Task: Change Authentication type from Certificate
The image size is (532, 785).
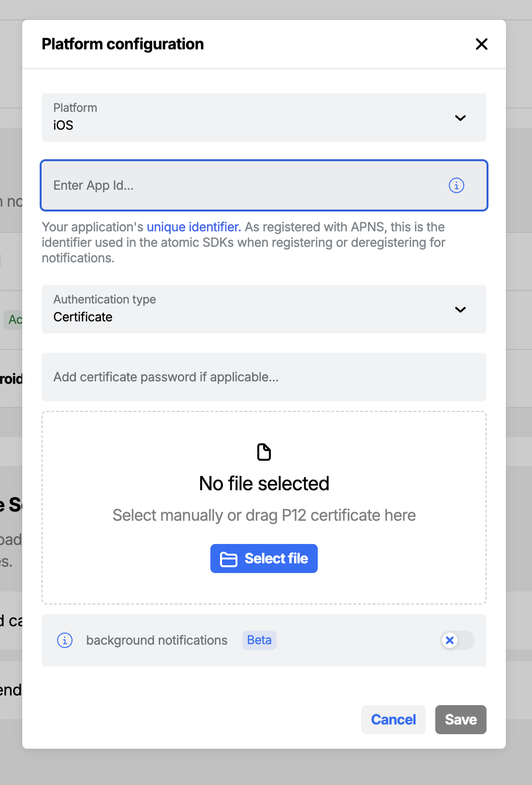Action: tap(264, 310)
